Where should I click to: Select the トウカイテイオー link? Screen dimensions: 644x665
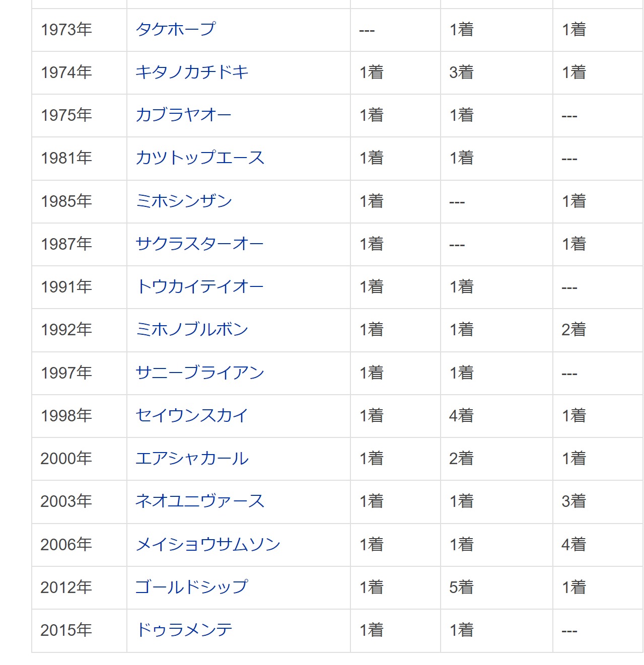pyautogui.click(x=200, y=287)
